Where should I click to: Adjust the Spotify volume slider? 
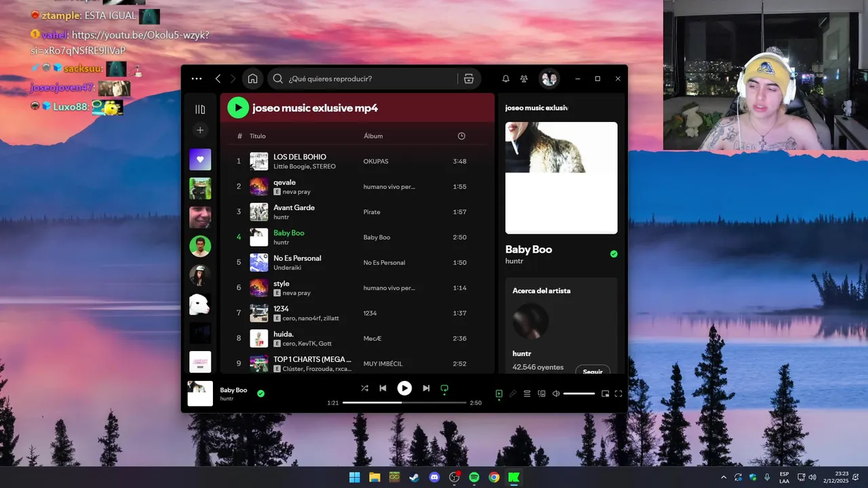pyautogui.click(x=579, y=394)
